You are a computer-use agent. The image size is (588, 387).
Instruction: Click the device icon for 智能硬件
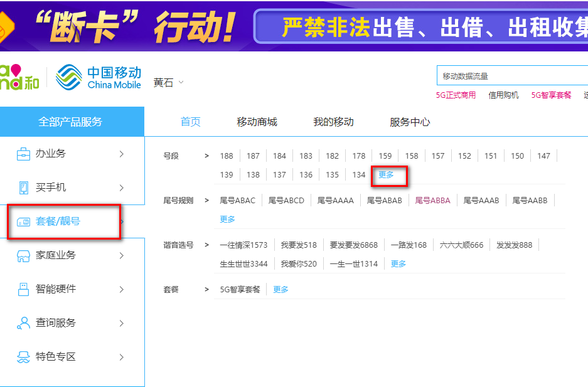point(23,289)
